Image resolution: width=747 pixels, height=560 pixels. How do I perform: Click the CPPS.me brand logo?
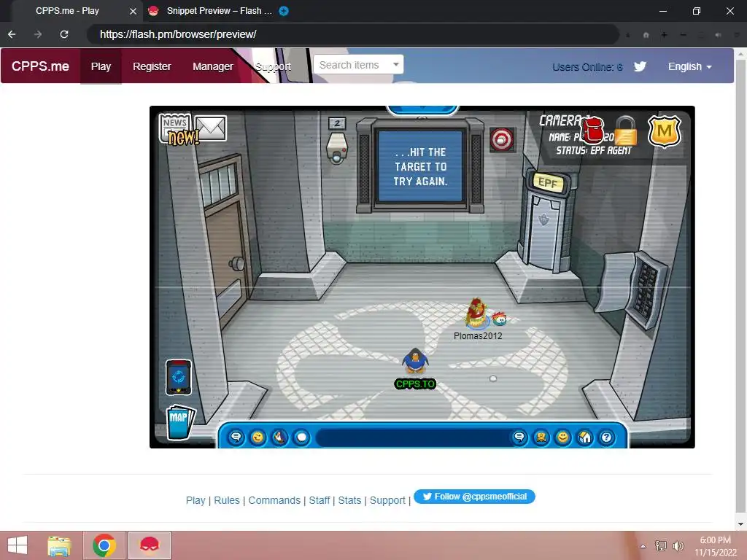click(41, 66)
